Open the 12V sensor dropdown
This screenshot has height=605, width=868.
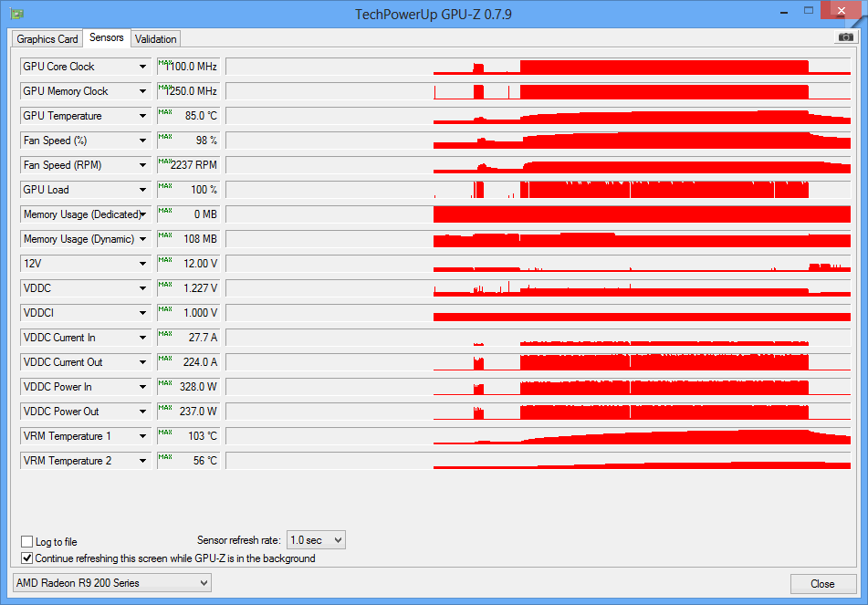coord(85,264)
